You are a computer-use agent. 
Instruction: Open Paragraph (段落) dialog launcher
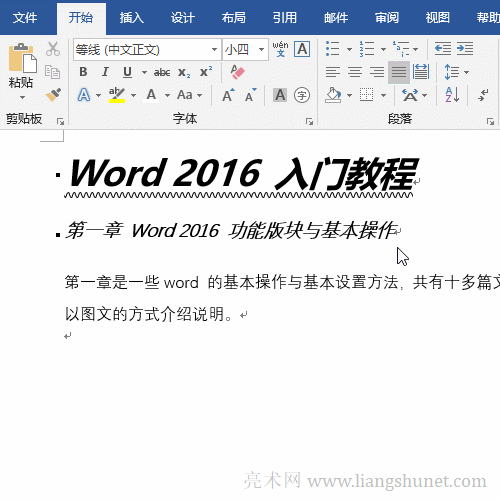(490, 122)
